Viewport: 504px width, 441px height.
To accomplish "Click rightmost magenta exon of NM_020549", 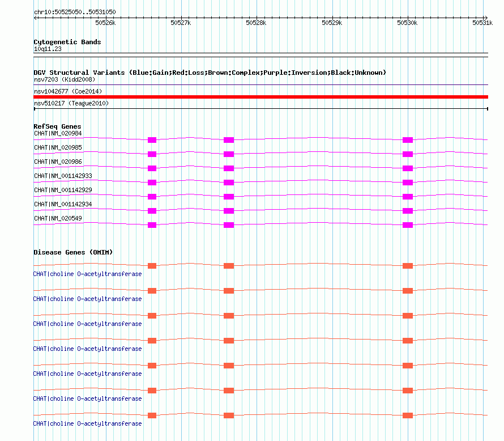I will click(408, 225).
